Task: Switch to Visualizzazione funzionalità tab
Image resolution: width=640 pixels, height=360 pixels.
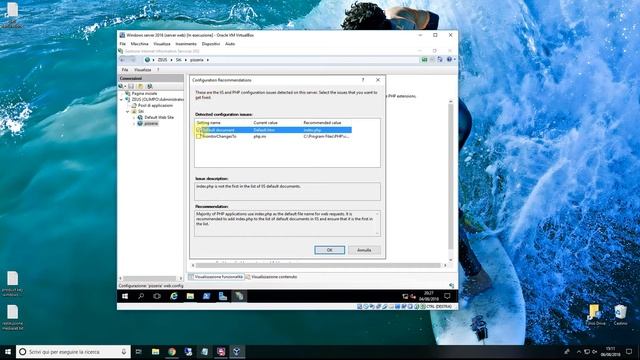Action: click(216, 277)
